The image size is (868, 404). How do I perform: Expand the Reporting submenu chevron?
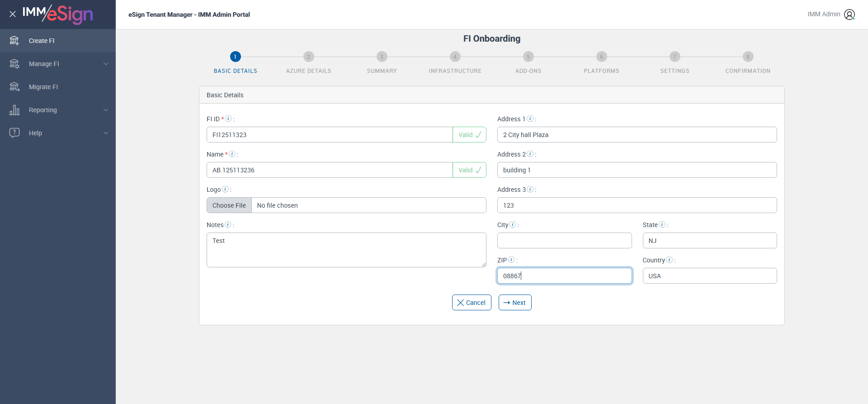(106, 110)
